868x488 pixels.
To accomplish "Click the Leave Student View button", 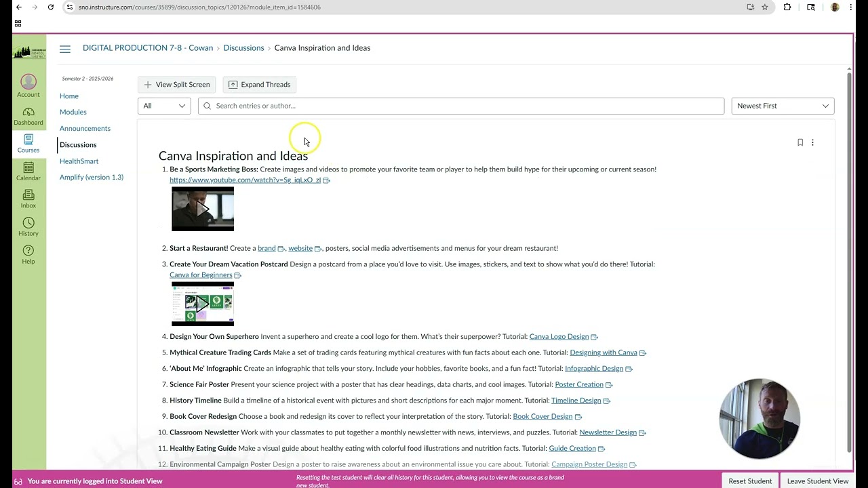I will (818, 481).
